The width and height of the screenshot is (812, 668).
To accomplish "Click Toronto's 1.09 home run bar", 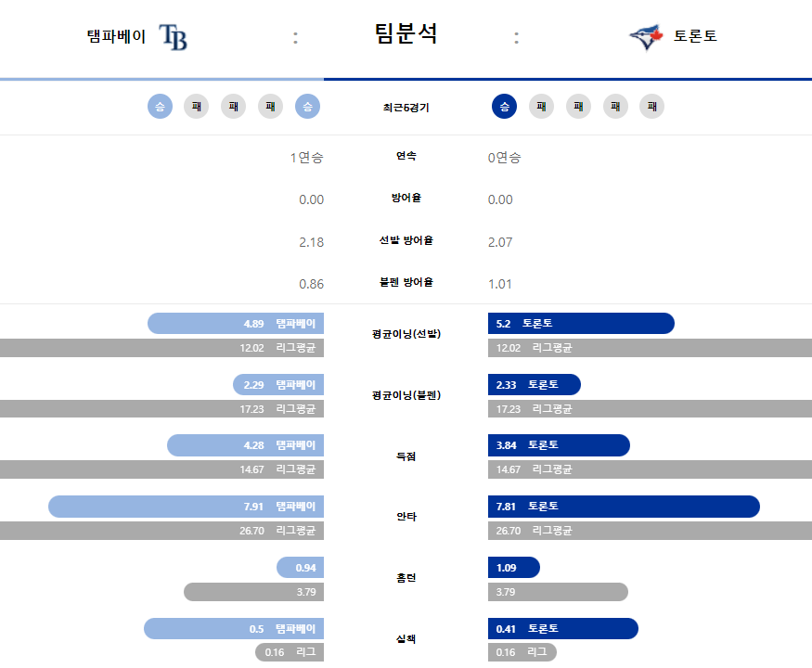I will point(514,568).
